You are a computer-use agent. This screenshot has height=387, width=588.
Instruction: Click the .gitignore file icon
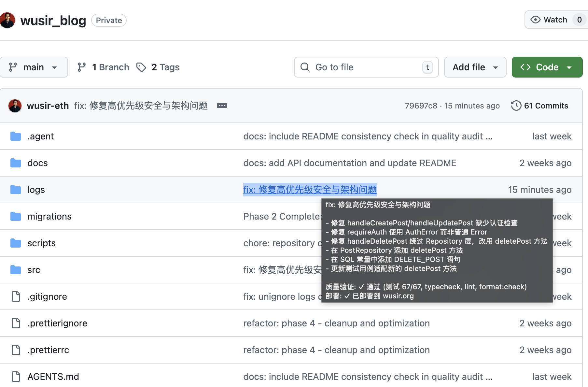click(16, 296)
